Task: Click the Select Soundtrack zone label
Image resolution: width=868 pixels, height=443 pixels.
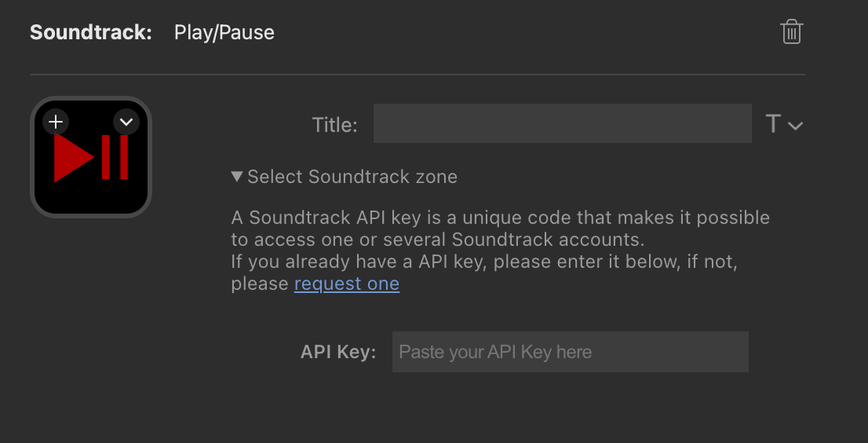Action: click(352, 177)
